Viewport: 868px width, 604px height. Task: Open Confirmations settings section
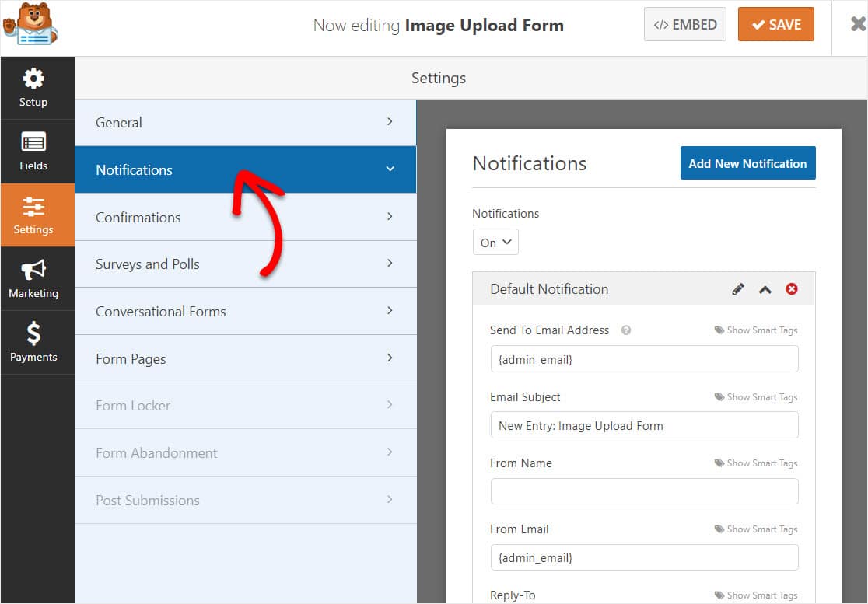pyautogui.click(x=245, y=217)
